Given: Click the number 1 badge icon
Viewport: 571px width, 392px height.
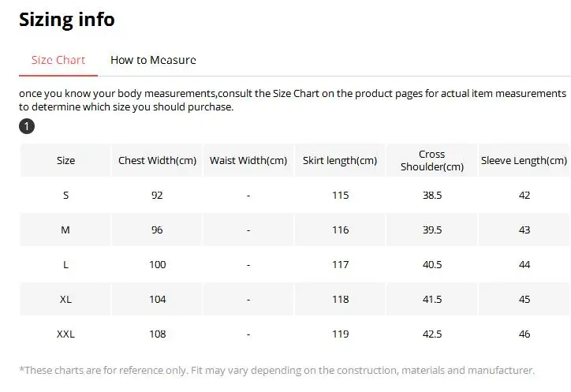Looking at the screenshot, I should [x=27, y=126].
